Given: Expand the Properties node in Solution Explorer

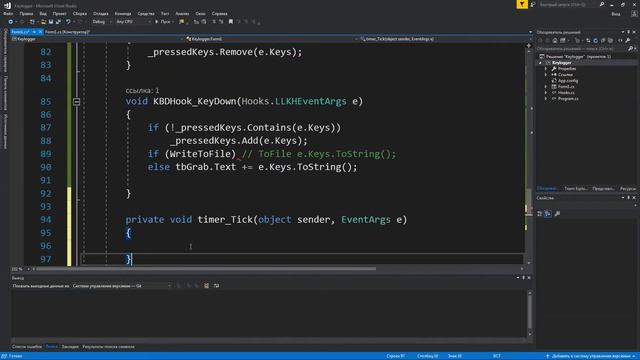Looking at the screenshot, I should pyautogui.click(x=546, y=69).
